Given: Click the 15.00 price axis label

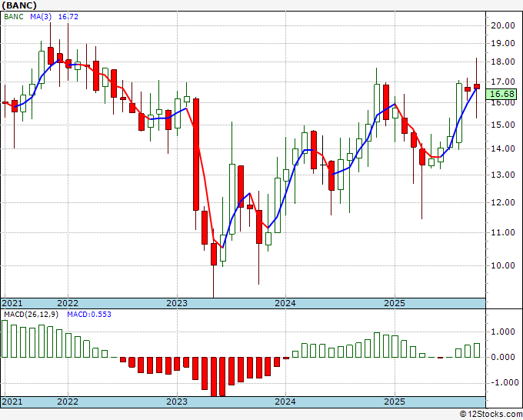Looking at the screenshot, I should point(502,125).
